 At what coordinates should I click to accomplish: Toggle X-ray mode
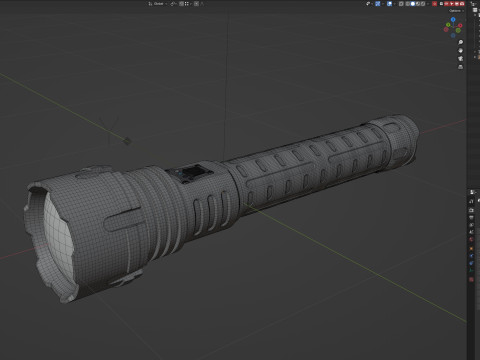coord(401,4)
